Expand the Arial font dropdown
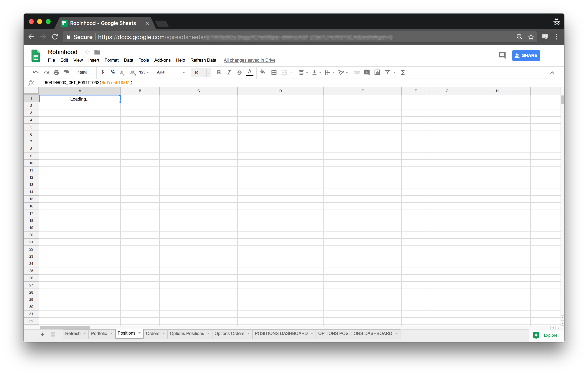The height and width of the screenshot is (376, 588). point(171,72)
